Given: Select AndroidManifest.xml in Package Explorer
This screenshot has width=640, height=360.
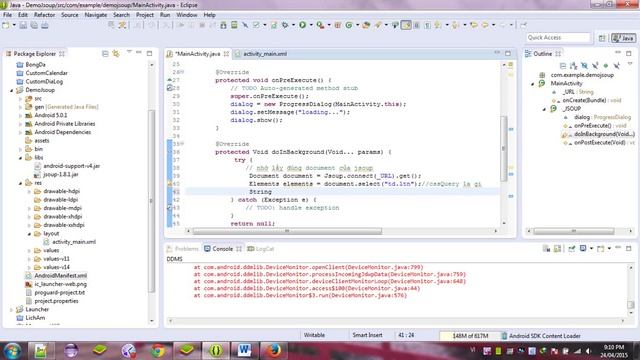Looking at the screenshot, I should click(x=60, y=276).
